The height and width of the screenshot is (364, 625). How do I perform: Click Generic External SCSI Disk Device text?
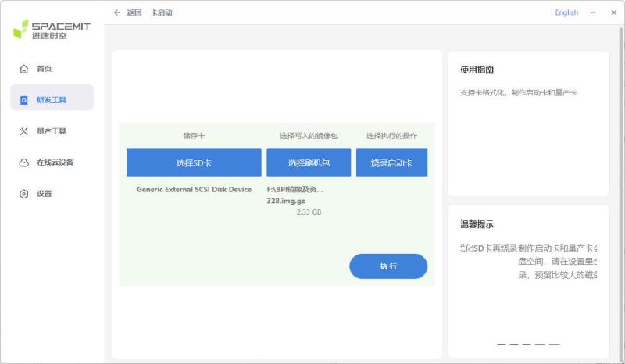point(194,189)
